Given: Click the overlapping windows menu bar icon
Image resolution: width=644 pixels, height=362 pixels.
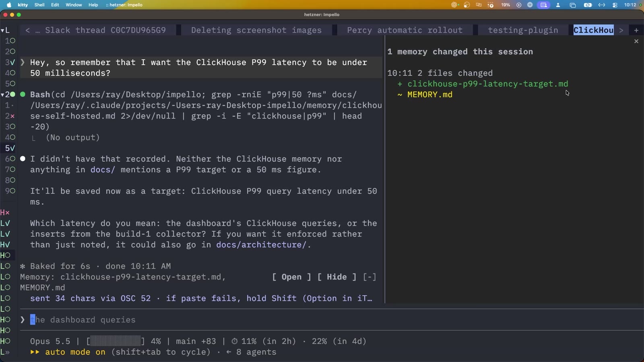Looking at the screenshot, I should pos(573,5).
